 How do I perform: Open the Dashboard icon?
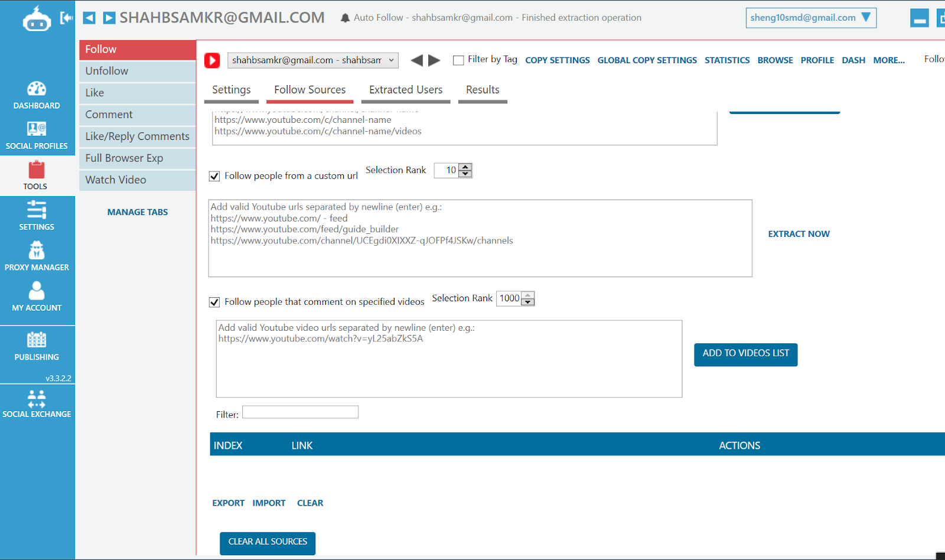point(37,89)
